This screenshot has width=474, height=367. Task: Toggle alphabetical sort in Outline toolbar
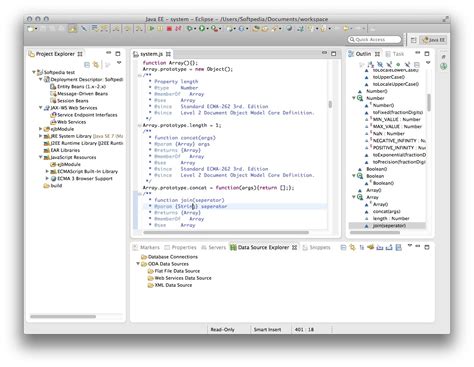(x=371, y=65)
